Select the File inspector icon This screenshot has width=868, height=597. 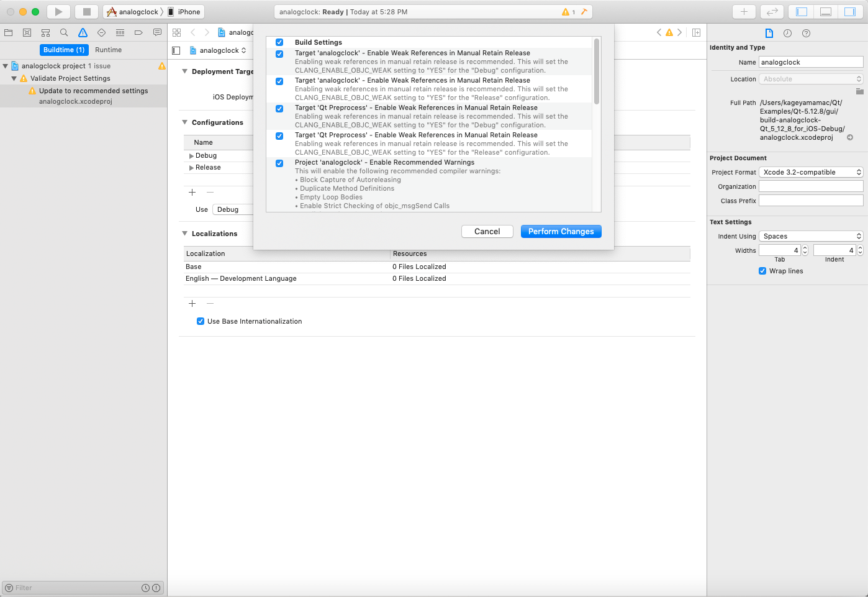(769, 33)
